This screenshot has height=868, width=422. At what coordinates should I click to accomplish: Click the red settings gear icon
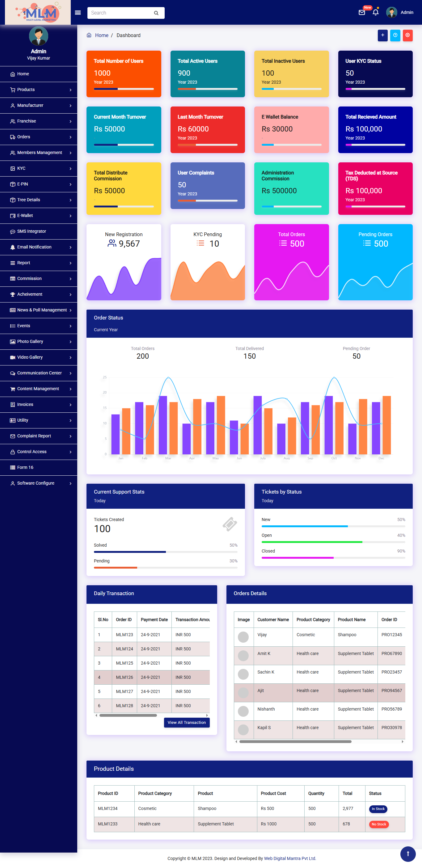(407, 35)
